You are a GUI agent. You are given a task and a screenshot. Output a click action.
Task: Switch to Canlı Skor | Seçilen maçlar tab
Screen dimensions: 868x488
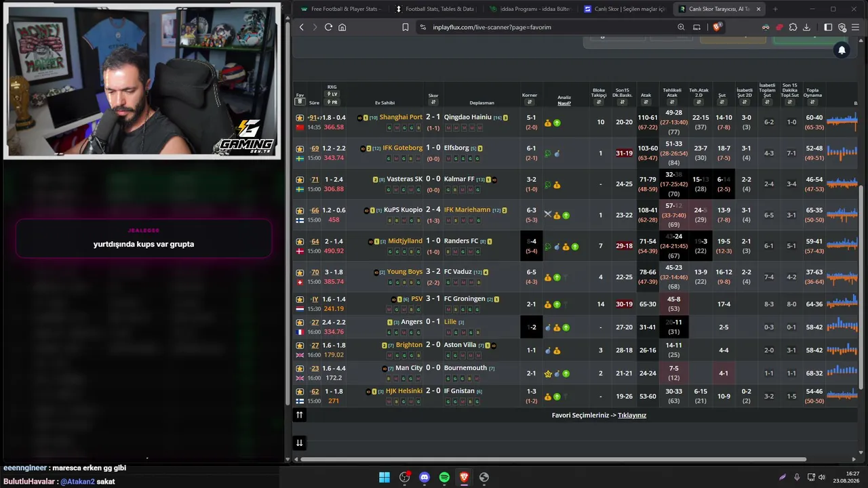click(x=624, y=9)
